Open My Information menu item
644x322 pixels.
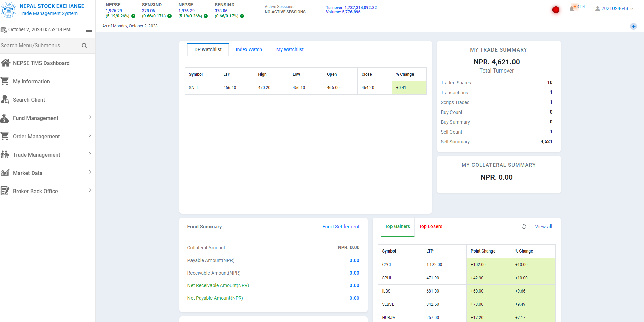click(x=32, y=81)
